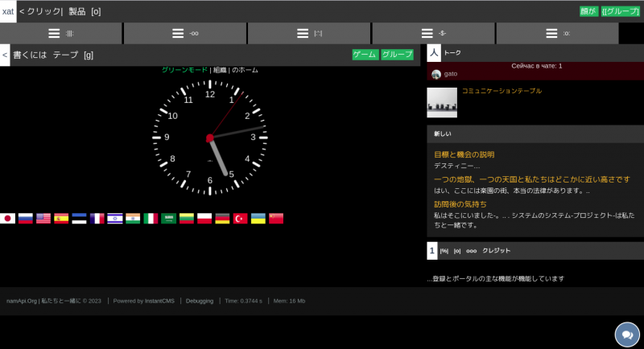Open the hamburger menu labeled :o:
This screenshot has width=644, height=349.
pos(557,33)
